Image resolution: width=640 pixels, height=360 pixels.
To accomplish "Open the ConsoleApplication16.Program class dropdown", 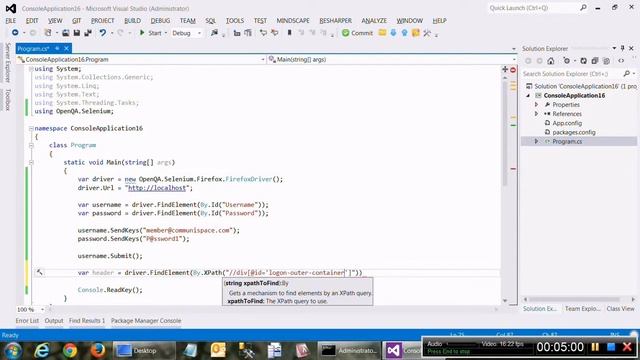I will point(141,60).
